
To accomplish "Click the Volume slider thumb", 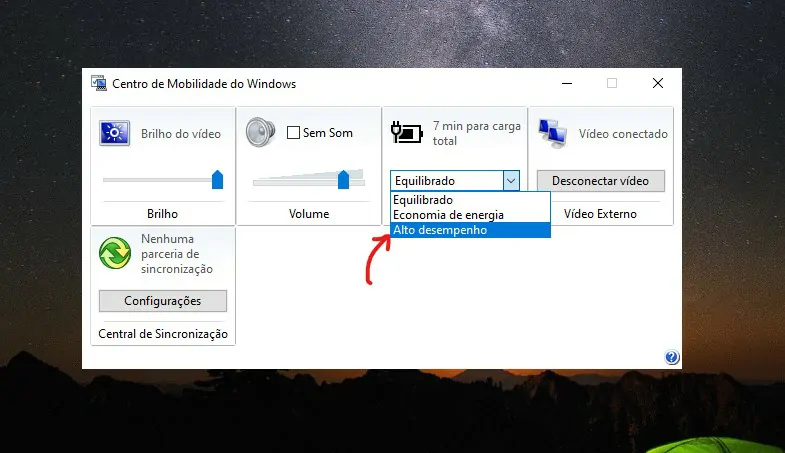I will coord(343,180).
